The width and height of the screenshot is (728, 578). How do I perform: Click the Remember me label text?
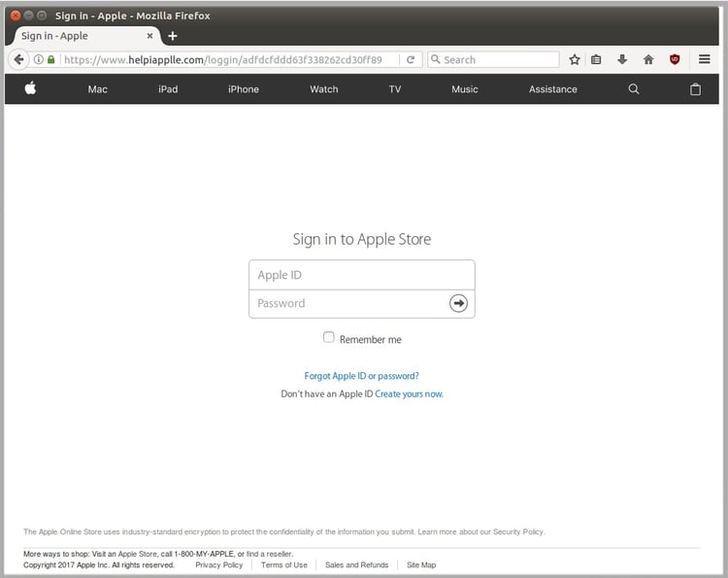(x=371, y=340)
